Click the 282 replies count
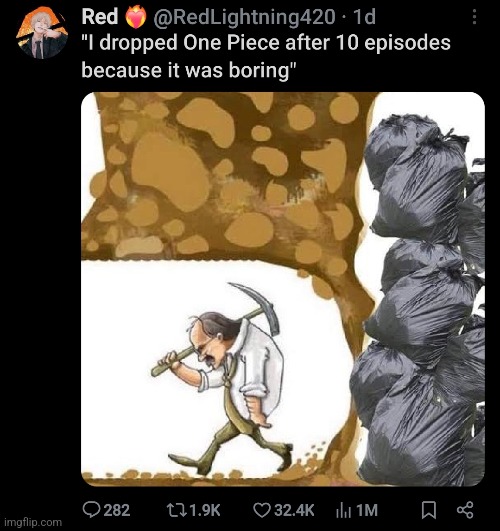The height and width of the screenshot is (531, 500). 117,510
